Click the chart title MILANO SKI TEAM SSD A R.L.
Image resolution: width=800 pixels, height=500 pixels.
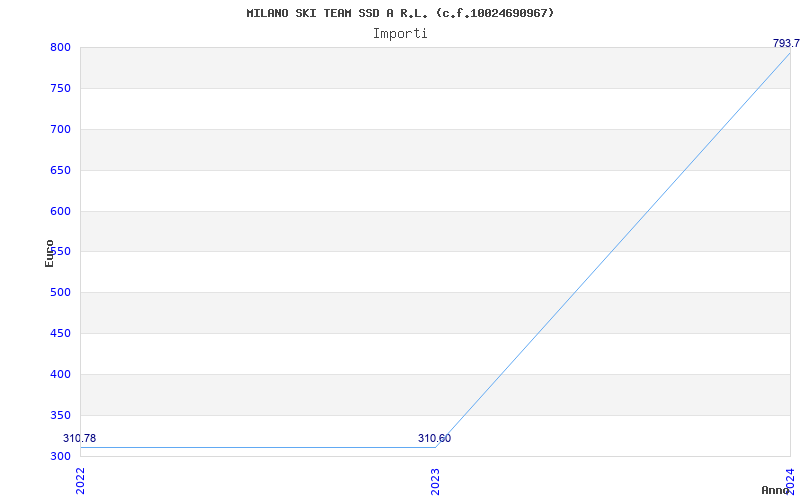(x=400, y=13)
